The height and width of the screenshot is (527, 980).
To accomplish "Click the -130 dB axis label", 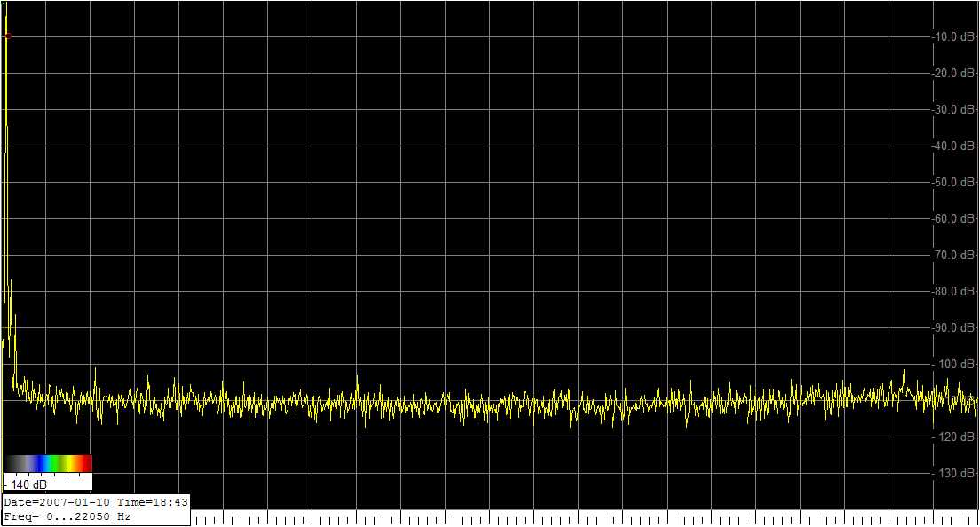I will tap(955, 473).
